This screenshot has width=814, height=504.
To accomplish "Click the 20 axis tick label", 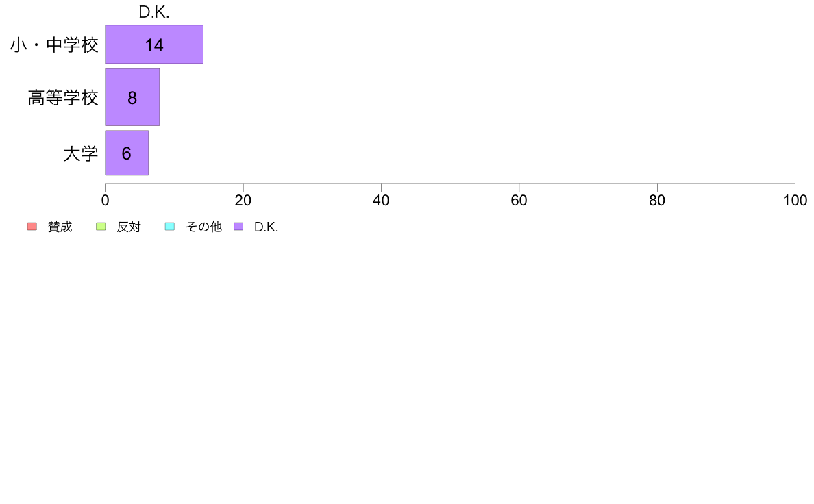I will point(243,201).
